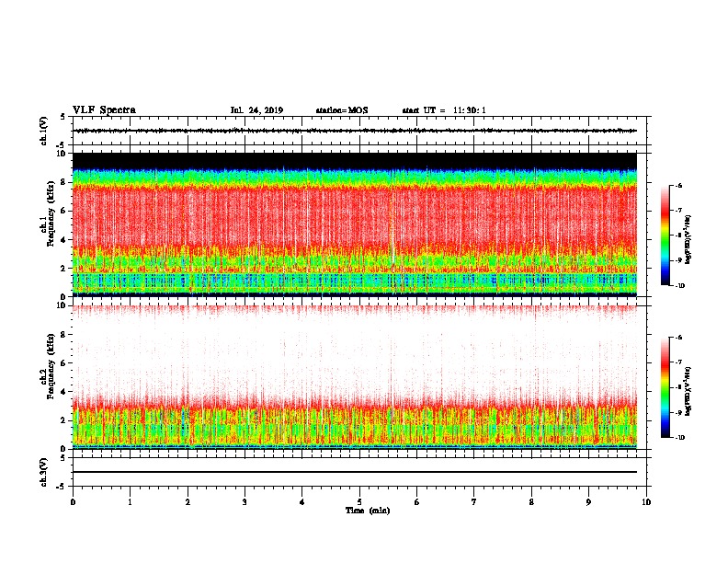The height and width of the screenshot is (563, 728).
Task: Click the time axis tick label "9"
Action: 588,502
